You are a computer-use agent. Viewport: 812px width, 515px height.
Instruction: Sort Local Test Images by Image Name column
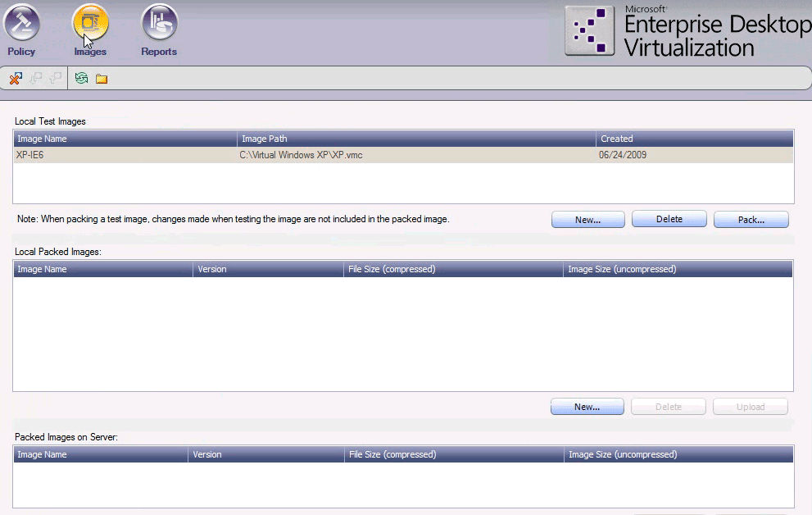click(125, 139)
